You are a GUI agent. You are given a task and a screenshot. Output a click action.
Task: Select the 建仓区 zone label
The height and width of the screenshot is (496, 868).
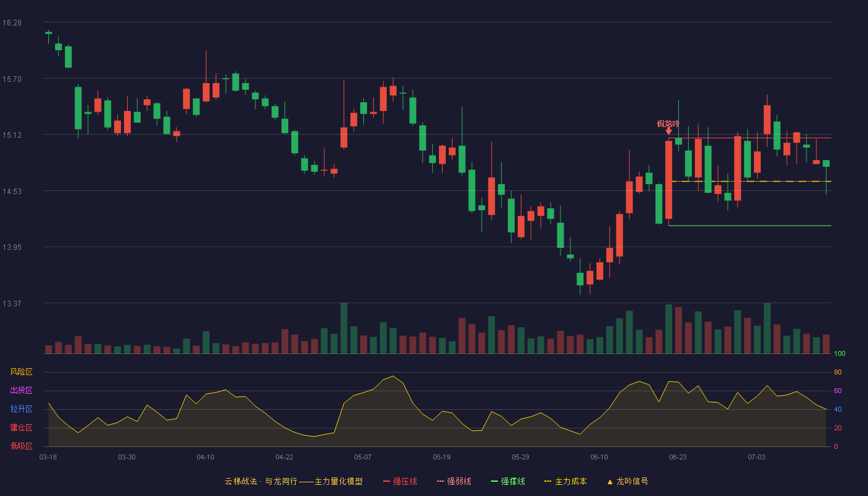point(21,428)
